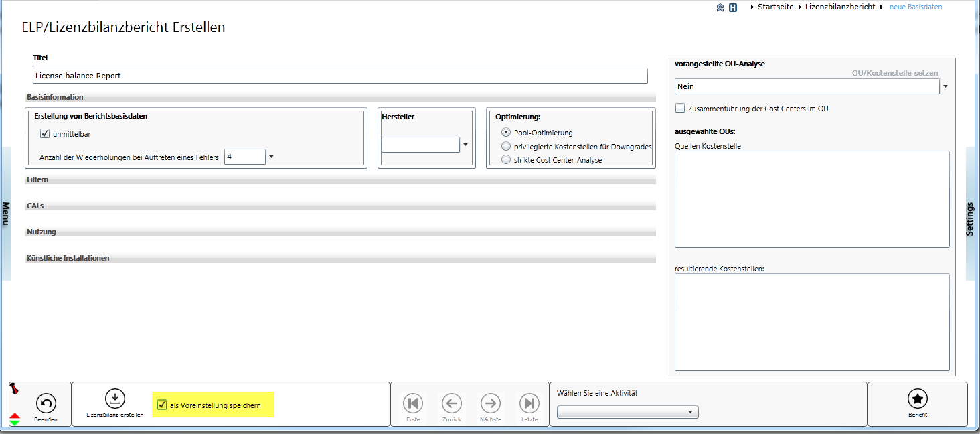Jump to last record with Letzte icon
This screenshot has height=434, width=980.
529,403
